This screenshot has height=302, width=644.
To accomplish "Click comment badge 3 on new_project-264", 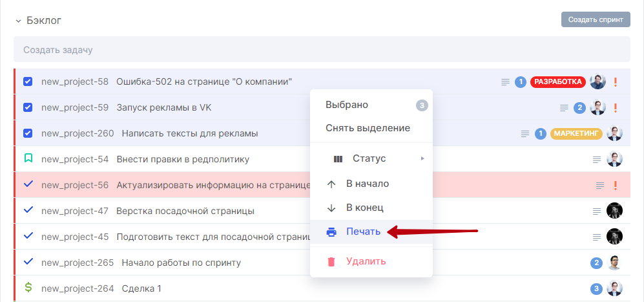I will (x=596, y=289).
